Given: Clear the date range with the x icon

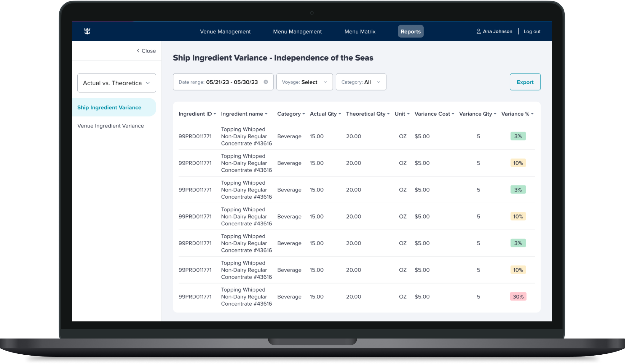Looking at the screenshot, I should 266,82.
